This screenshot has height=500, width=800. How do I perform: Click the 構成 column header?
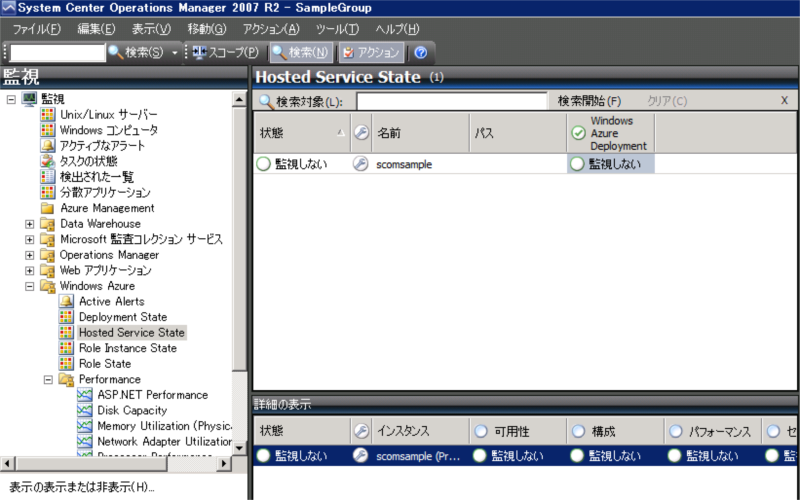tap(615, 432)
